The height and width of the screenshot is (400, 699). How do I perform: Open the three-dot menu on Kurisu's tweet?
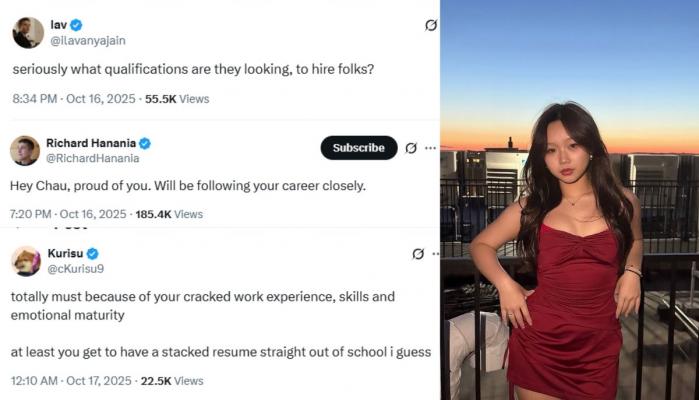(436, 254)
